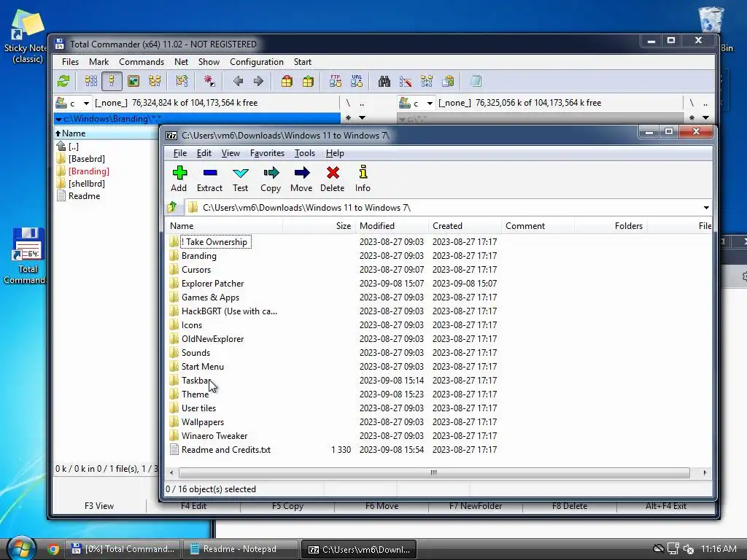
Task: Switch to Readme - Notepad taskbar button
Action: 240,549
